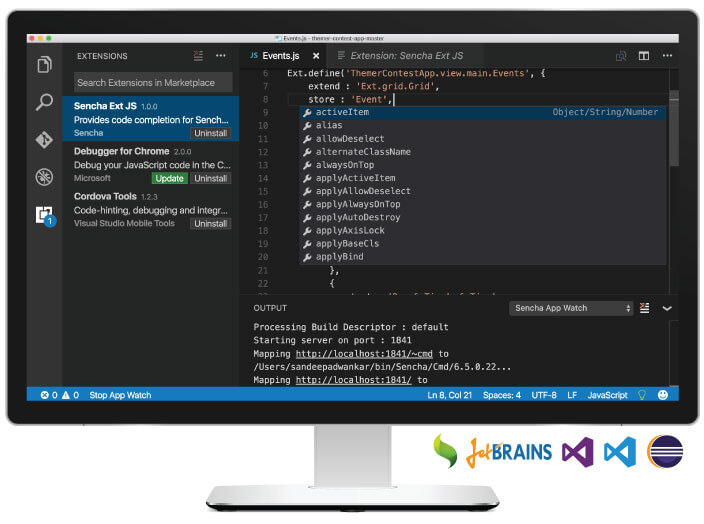Click UTF-8 encoding in status bar
This screenshot has width=704, height=524.
pos(544,395)
